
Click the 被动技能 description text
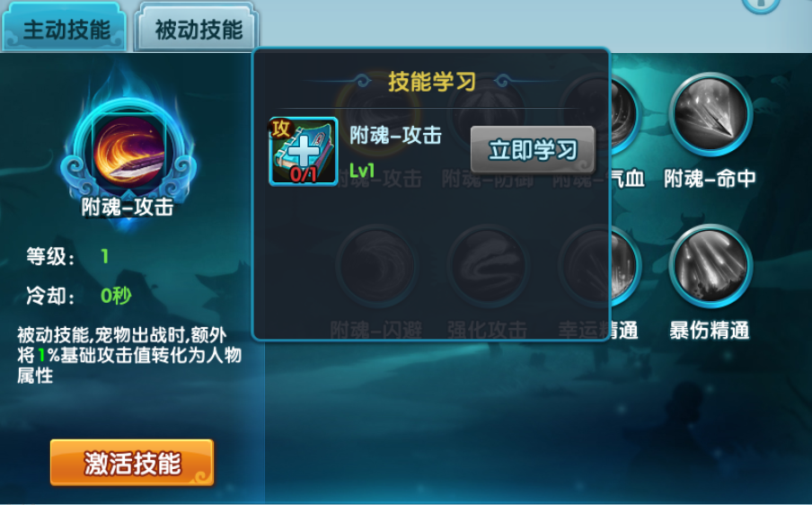pyautogui.click(x=129, y=355)
